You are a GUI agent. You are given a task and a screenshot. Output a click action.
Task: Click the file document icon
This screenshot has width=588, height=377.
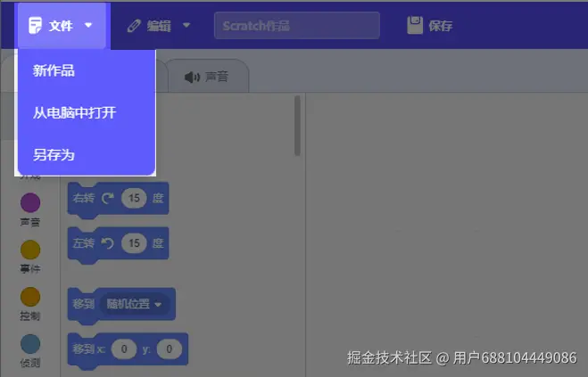tap(36, 26)
